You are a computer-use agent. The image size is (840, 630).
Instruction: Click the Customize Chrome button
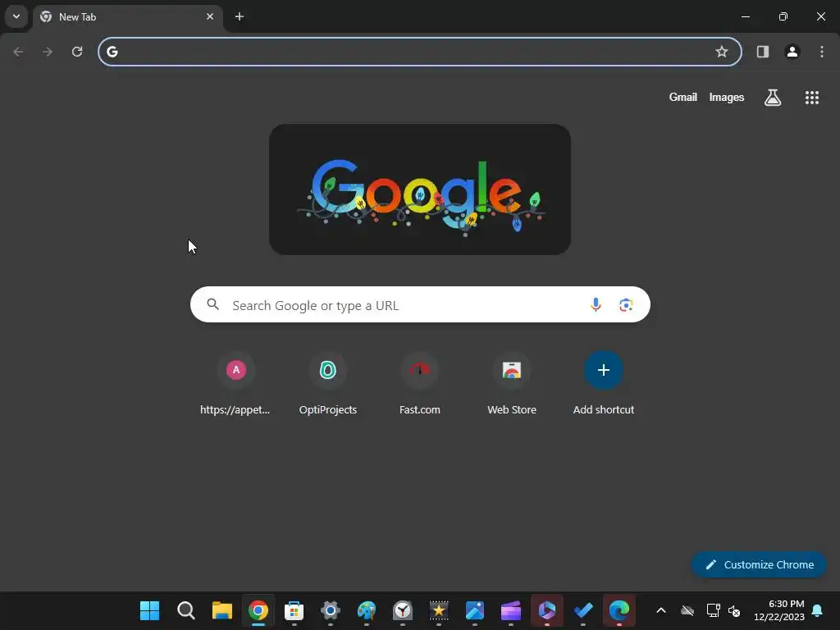(x=759, y=564)
